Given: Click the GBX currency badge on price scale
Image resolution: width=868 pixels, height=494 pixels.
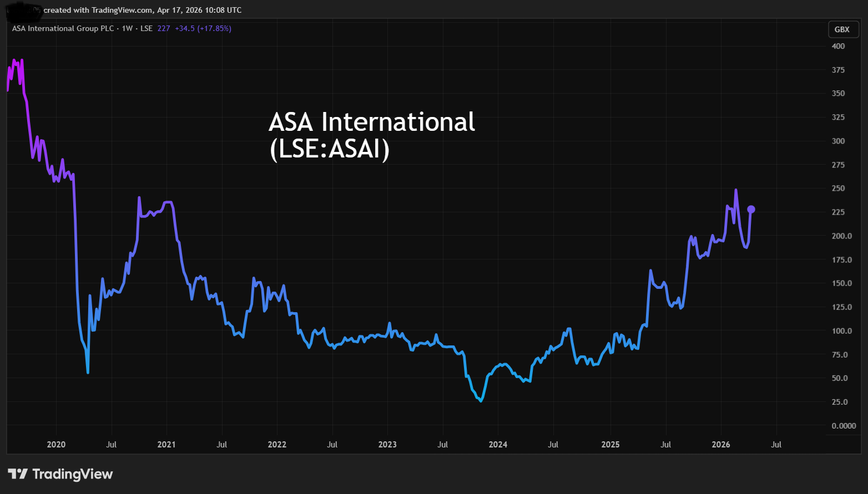Looking at the screenshot, I should pos(843,29).
